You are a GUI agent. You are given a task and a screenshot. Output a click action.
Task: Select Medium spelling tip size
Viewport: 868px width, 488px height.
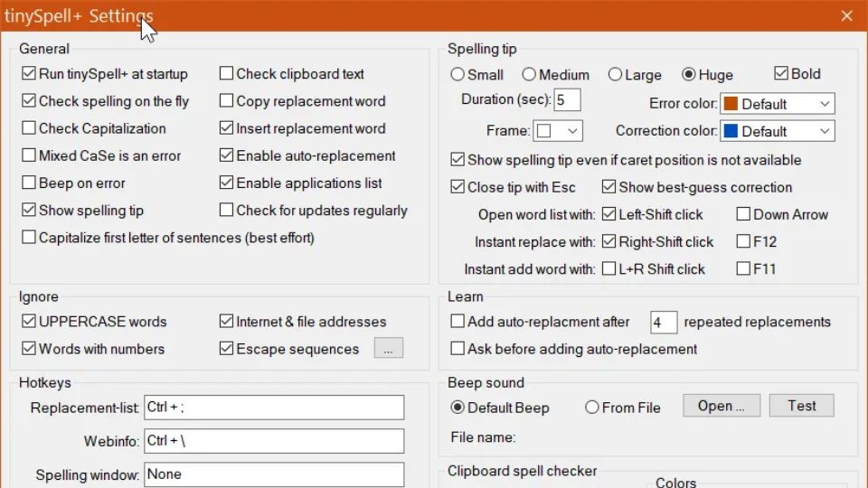coord(529,74)
